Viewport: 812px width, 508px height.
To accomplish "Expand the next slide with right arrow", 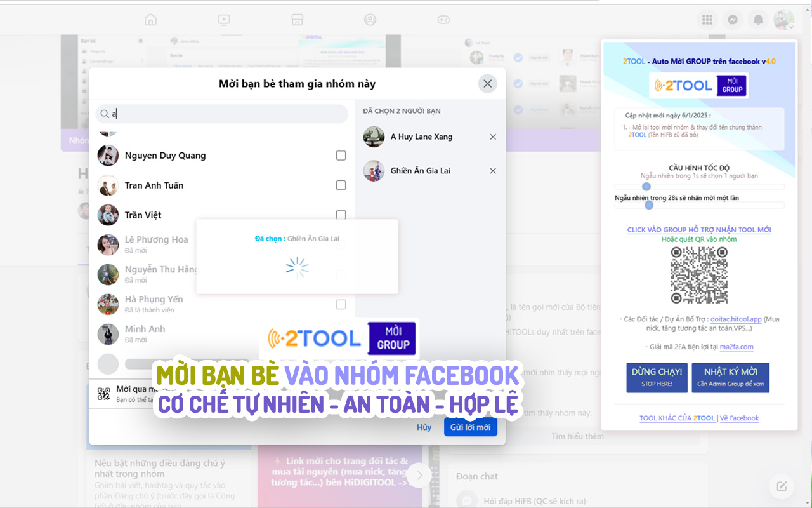I will [x=419, y=475].
